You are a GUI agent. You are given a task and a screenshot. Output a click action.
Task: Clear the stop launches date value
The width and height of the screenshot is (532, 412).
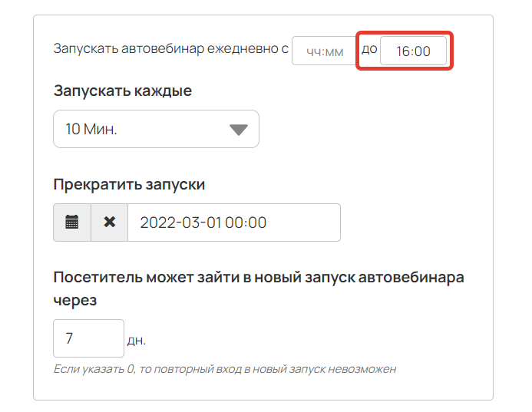[x=109, y=222]
